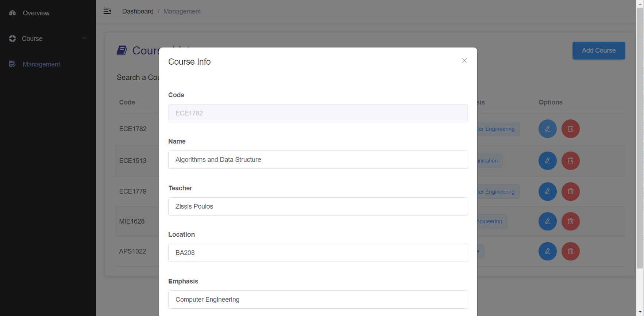Expand the Course submenu chevron
This screenshot has height=316, width=644.
point(84,38)
